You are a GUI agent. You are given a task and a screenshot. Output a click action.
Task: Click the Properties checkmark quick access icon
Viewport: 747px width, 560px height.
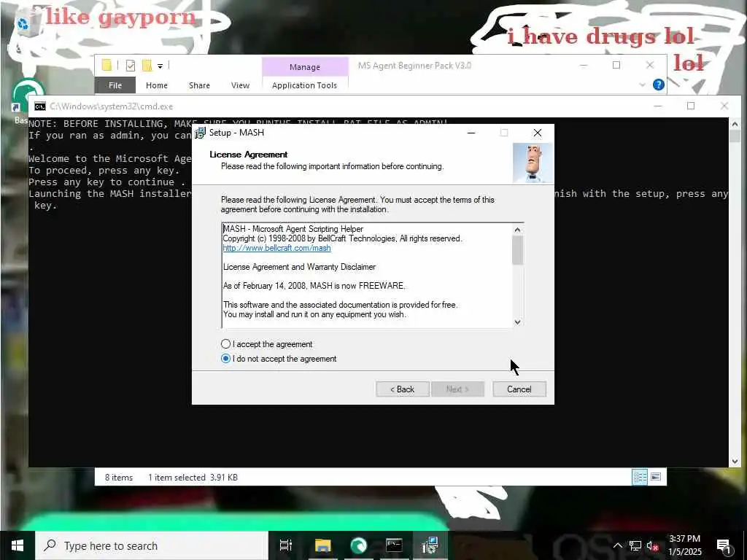[x=130, y=65]
